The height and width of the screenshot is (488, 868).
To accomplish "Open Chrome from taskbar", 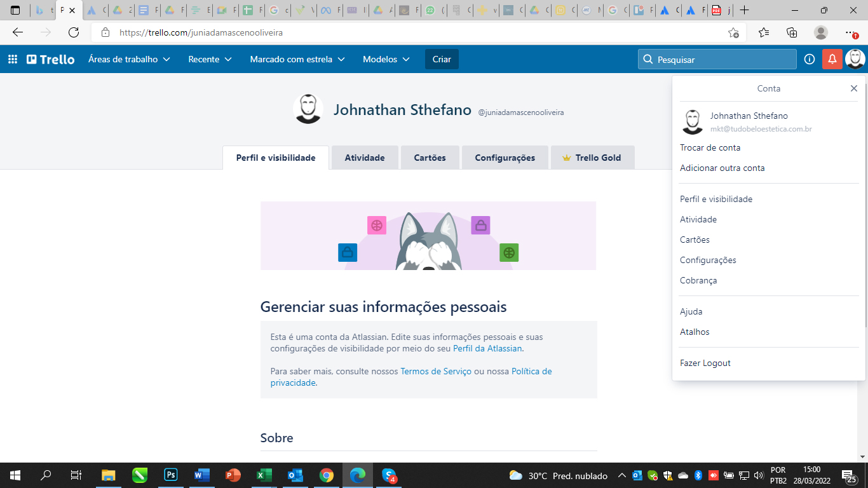I will pyautogui.click(x=327, y=475).
